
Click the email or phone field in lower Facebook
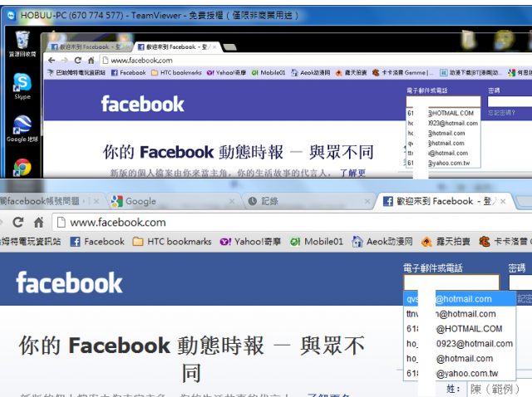tap(451, 282)
